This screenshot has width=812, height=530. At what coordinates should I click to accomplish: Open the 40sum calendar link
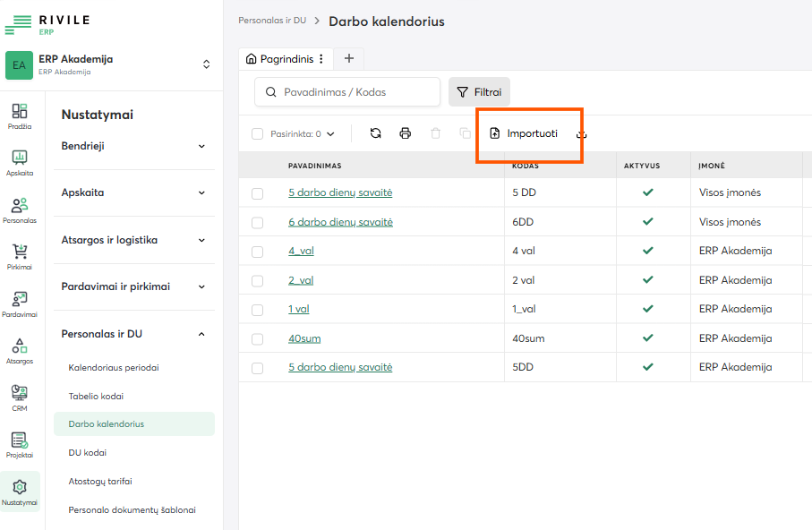304,338
